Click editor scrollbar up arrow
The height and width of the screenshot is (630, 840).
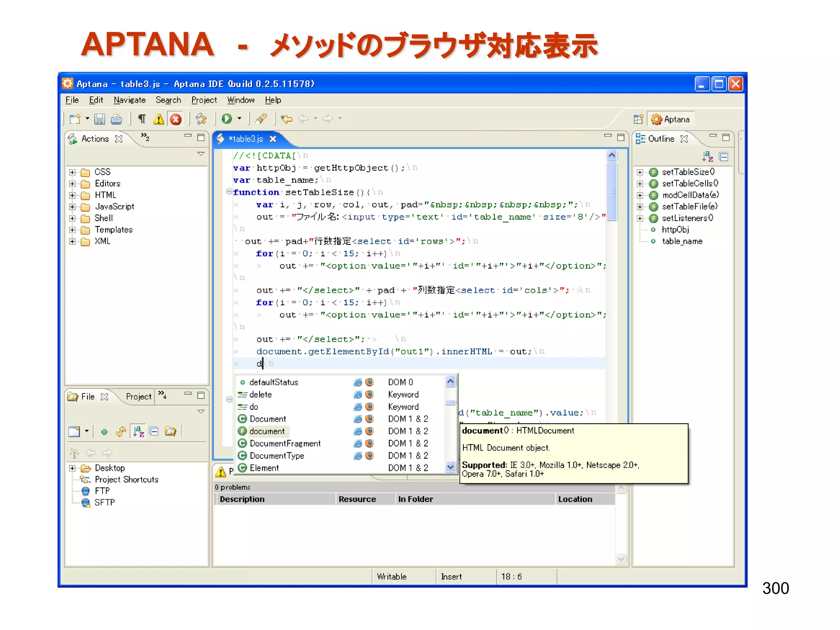612,155
